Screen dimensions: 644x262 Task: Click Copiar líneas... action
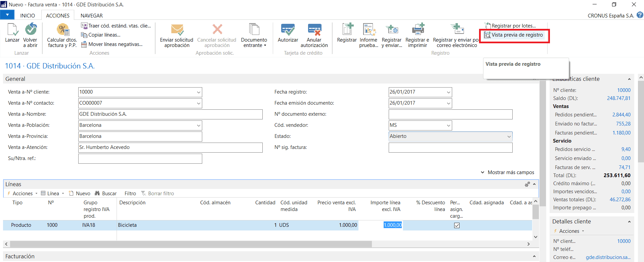(100, 35)
